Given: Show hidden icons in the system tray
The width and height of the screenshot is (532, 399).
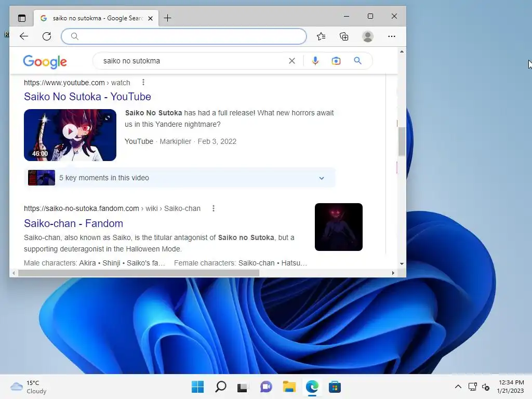Looking at the screenshot, I should (458, 387).
